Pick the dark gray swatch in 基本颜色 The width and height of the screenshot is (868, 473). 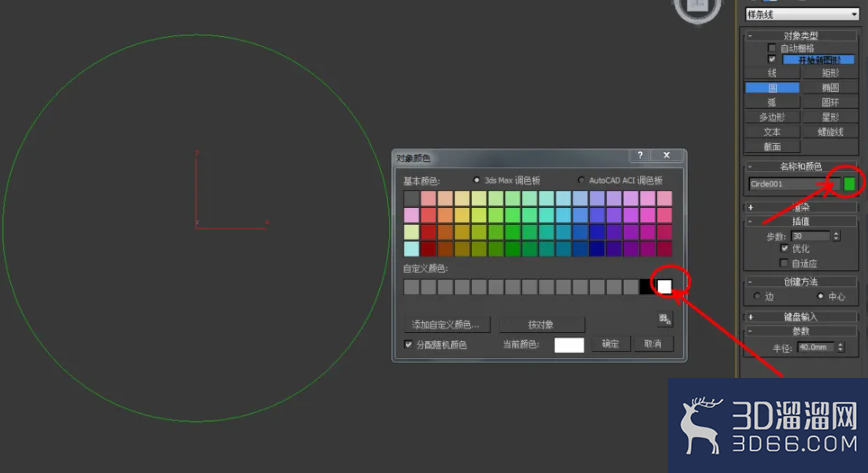(x=411, y=198)
